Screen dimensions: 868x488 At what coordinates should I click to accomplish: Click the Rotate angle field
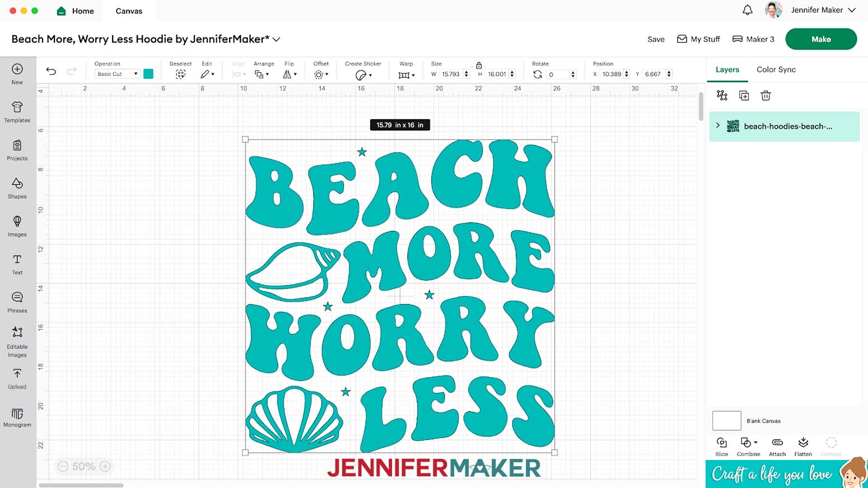pos(558,74)
